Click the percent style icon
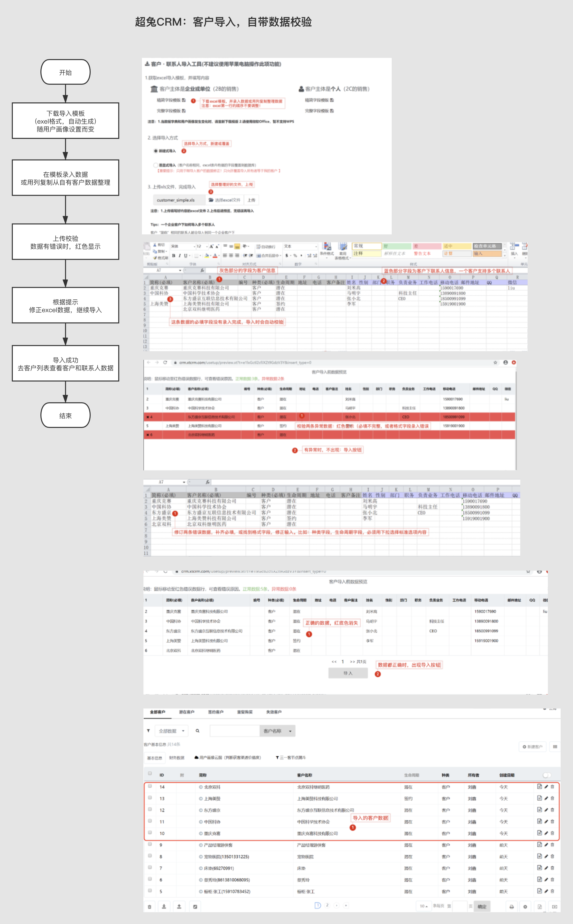 (x=295, y=256)
